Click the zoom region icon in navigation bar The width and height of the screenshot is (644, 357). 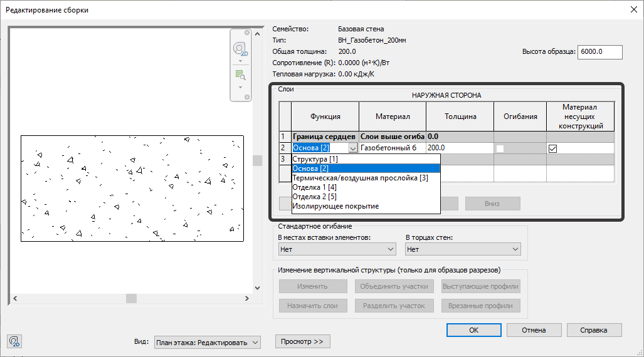(240, 75)
